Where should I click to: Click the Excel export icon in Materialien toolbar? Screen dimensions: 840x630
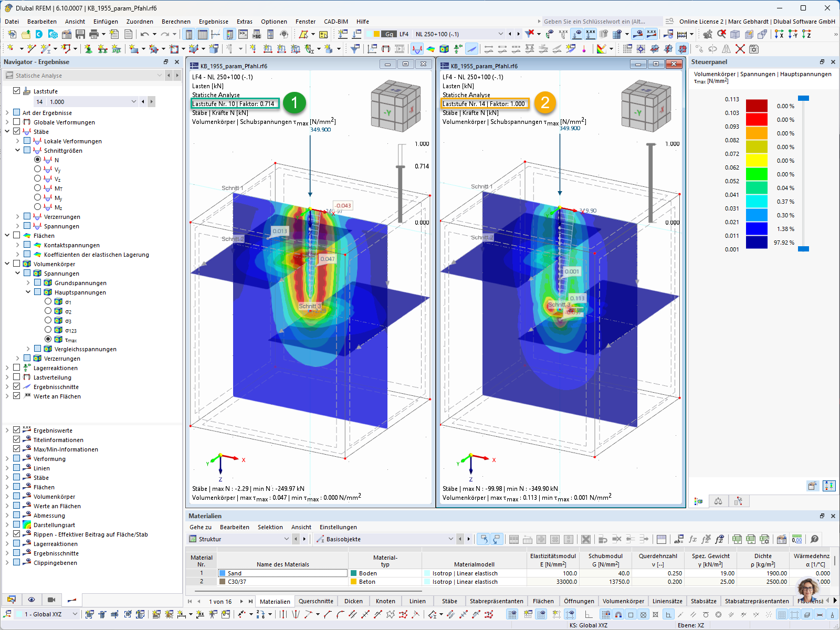point(737,539)
